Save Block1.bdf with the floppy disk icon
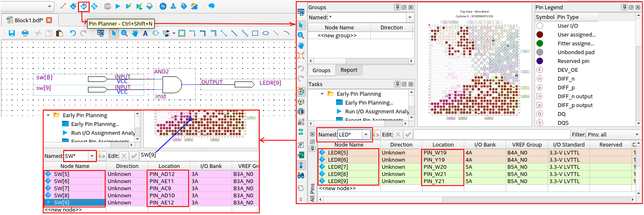The width and height of the screenshot is (644, 215). (x=12, y=33)
